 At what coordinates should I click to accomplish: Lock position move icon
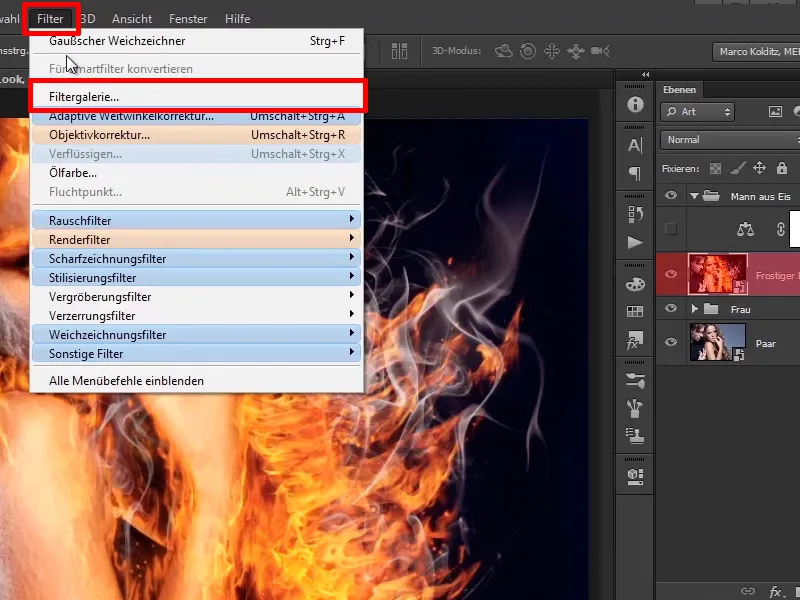pyautogui.click(x=760, y=168)
